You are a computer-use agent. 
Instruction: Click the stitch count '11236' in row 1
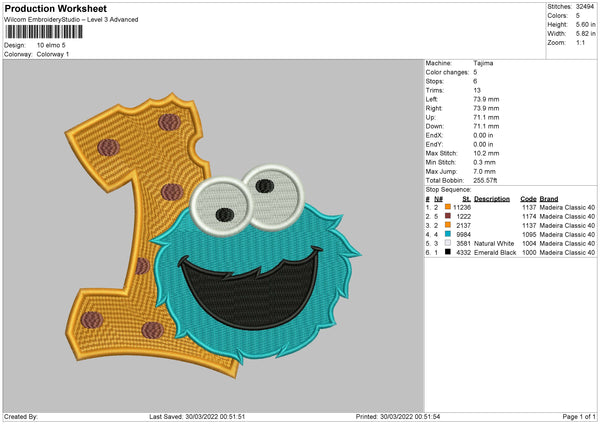pyautogui.click(x=462, y=207)
